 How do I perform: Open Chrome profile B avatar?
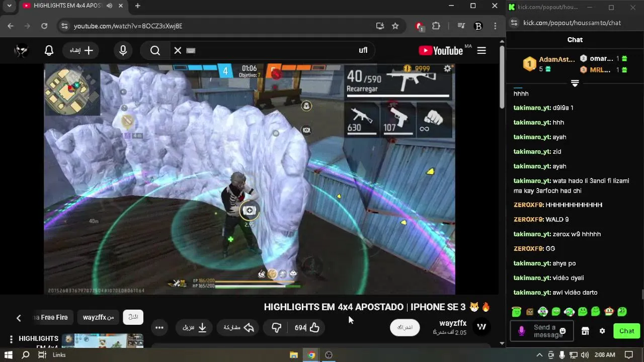(x=478, y=26)
